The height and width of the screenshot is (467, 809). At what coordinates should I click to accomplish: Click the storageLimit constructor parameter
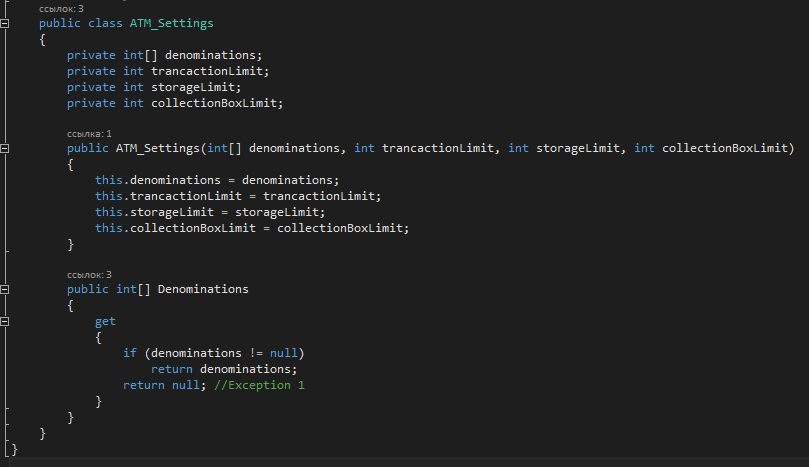(578, 149)
